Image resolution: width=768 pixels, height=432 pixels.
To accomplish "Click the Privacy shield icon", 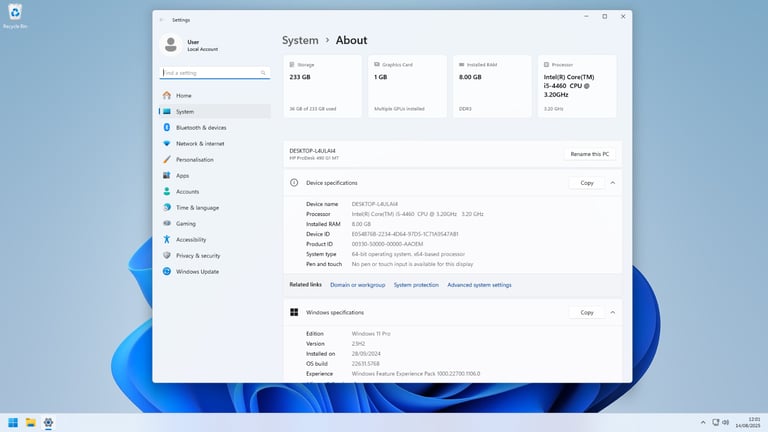I will click(167, 256).
